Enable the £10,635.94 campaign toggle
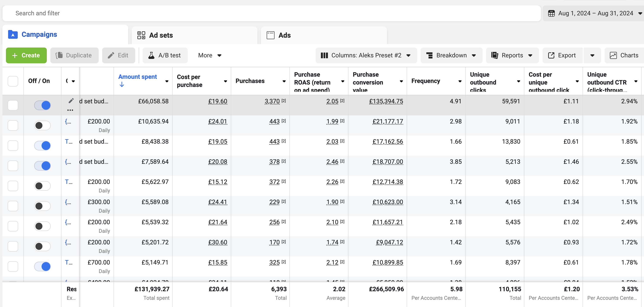The height and width of the screenshot is (307, 644). point(42,125)
